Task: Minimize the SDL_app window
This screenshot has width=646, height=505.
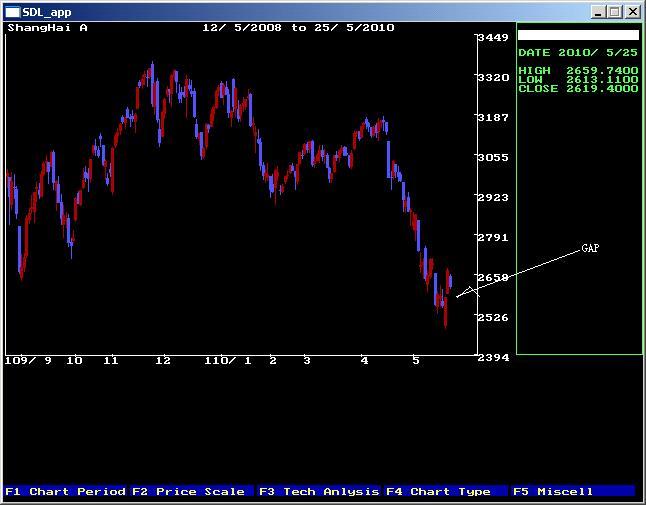Action: [x=598, y=12]
